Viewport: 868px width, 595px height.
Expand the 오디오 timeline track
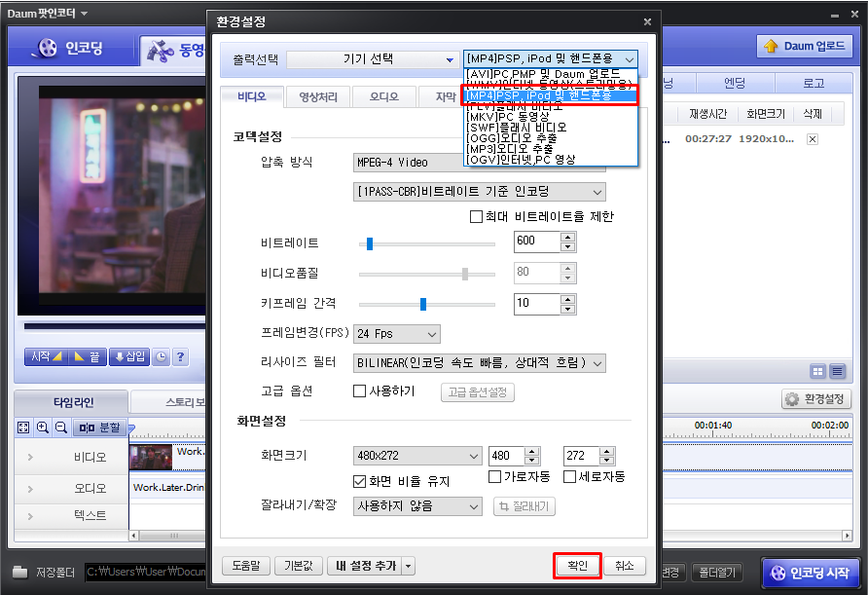(x=30, y=489)
